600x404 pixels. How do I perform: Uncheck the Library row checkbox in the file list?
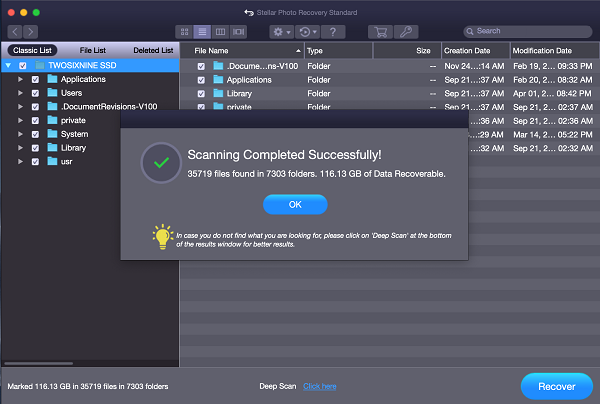[201, 94]
